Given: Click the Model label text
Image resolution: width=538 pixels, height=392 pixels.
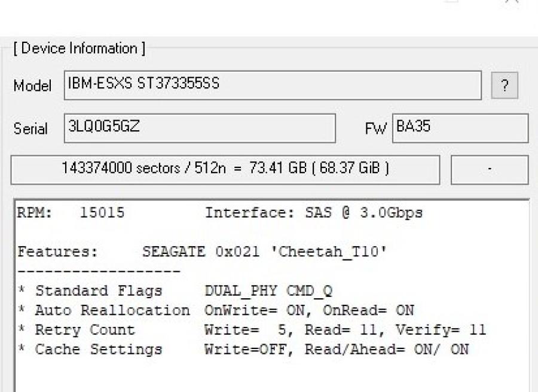Looking at the screenshot, I should click(x=32, y=86).
